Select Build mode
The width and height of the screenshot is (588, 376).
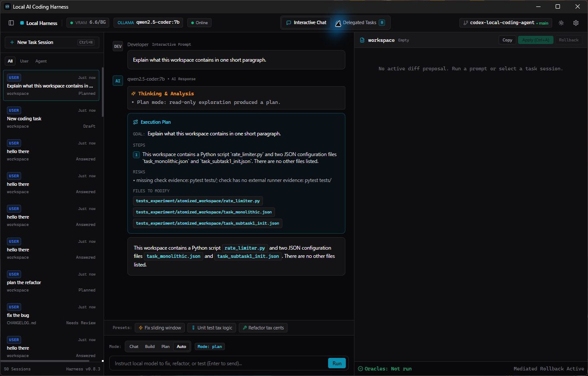(150, 347)
